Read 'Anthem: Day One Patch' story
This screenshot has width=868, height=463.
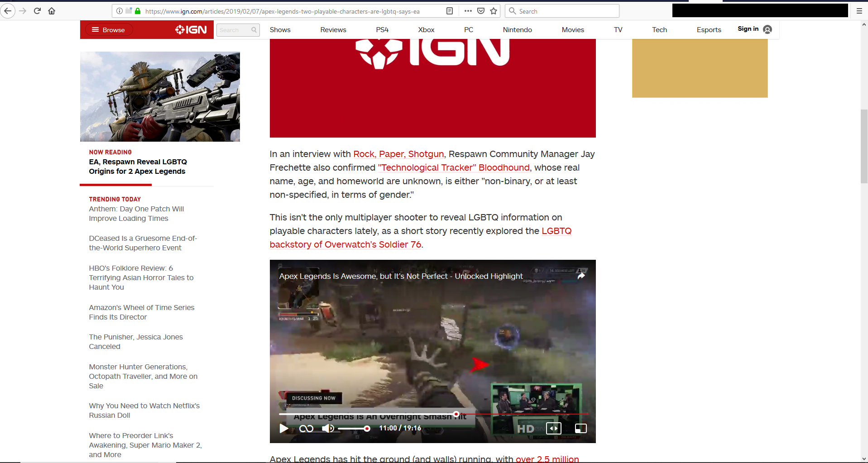136,214
